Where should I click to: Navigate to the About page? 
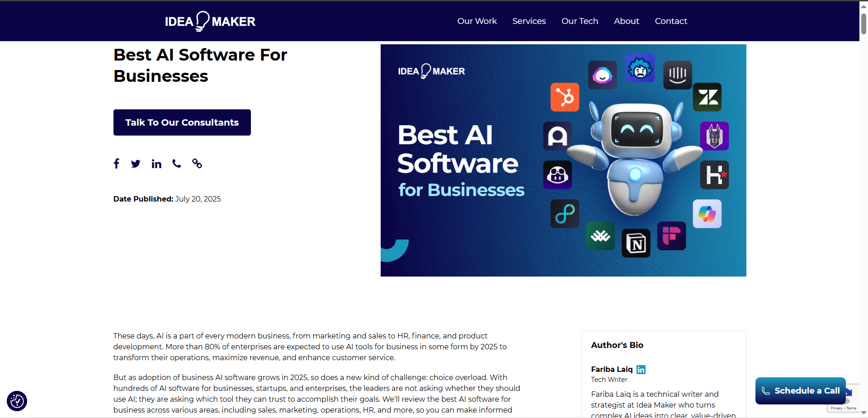coord(626,21)
